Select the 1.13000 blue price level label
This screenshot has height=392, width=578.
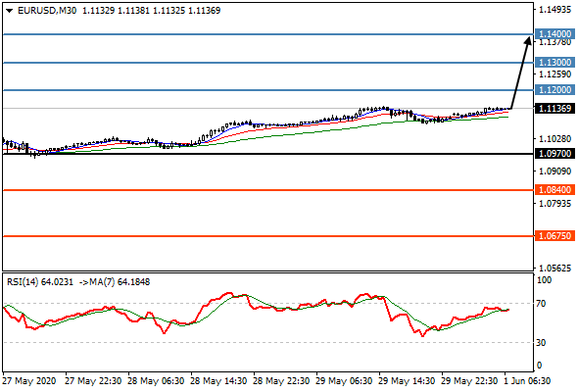tap(554, 63)
